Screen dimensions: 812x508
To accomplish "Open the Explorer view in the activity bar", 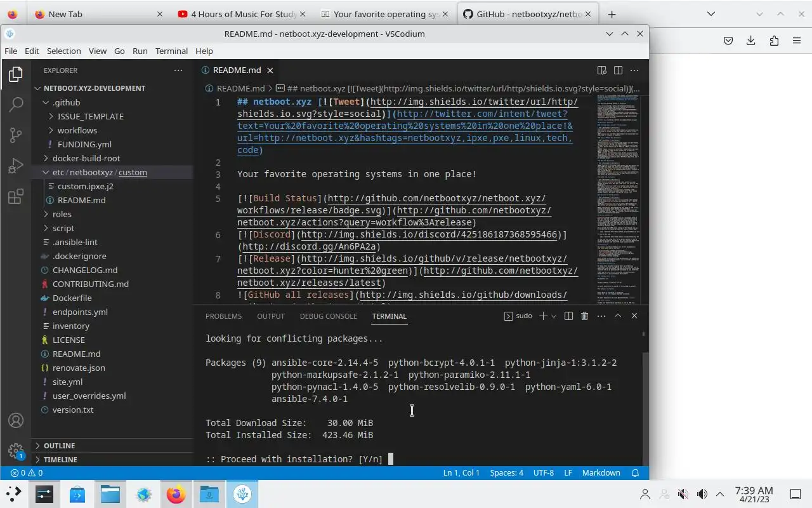I will click(16, 74).
